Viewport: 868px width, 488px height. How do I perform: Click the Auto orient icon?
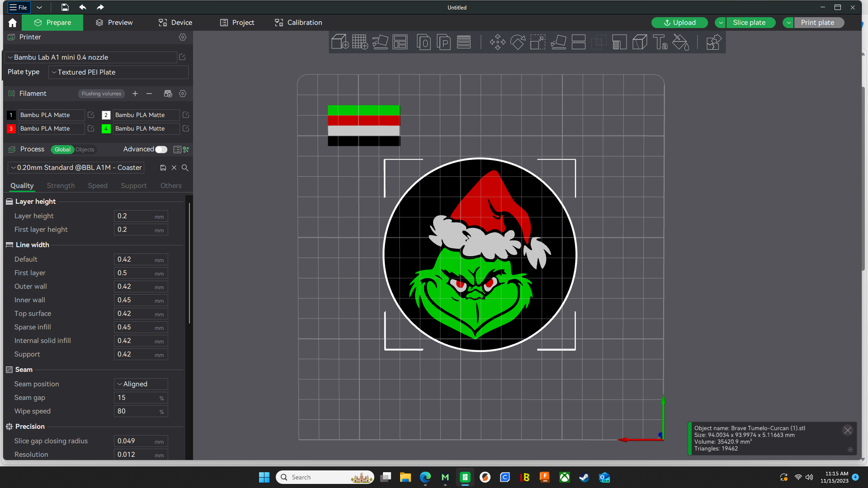380,42
